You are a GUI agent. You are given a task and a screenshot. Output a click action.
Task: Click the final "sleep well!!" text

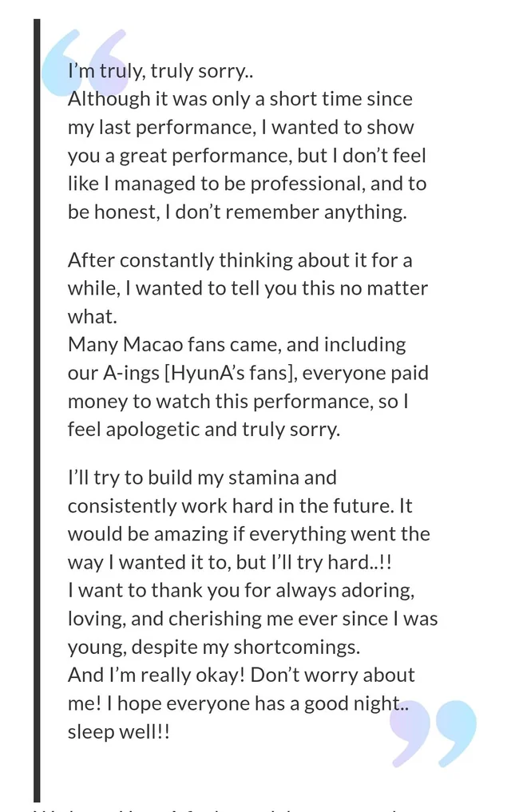click(118, 731)
